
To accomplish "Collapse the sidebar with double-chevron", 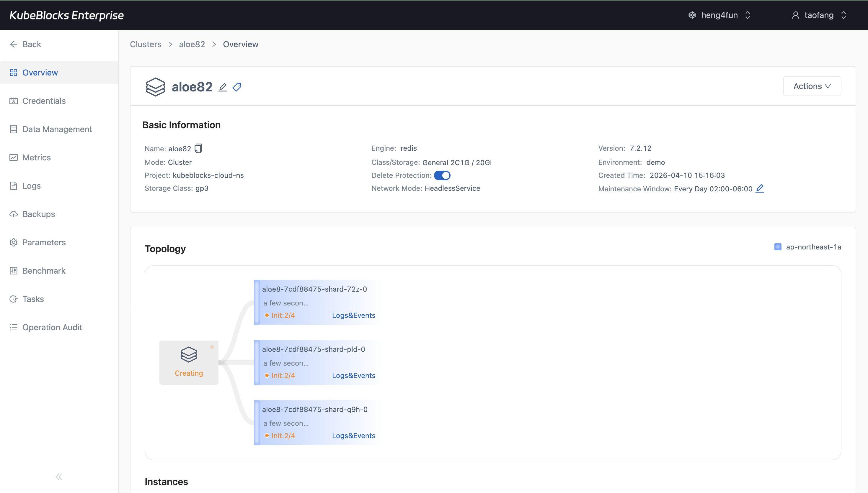I will coord(59,476).
